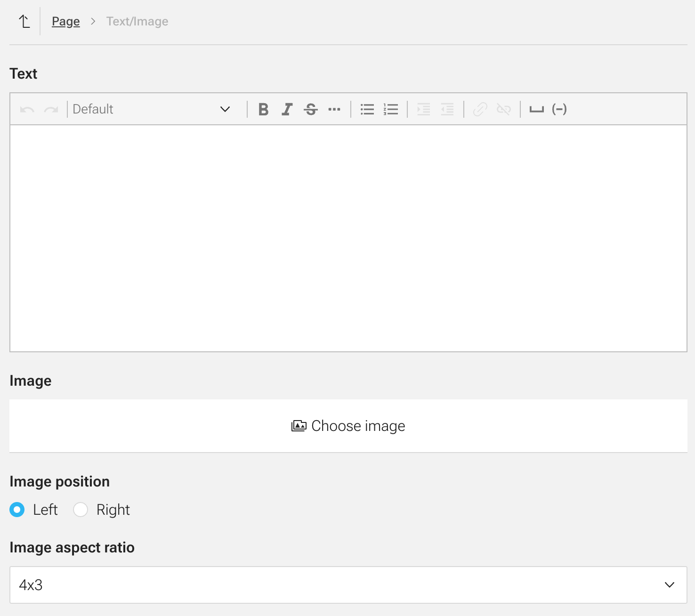Image resolution: width=695 pixels, height=616 pixels.
Task: Click the insert link icon
Action: tap(480, 109)
